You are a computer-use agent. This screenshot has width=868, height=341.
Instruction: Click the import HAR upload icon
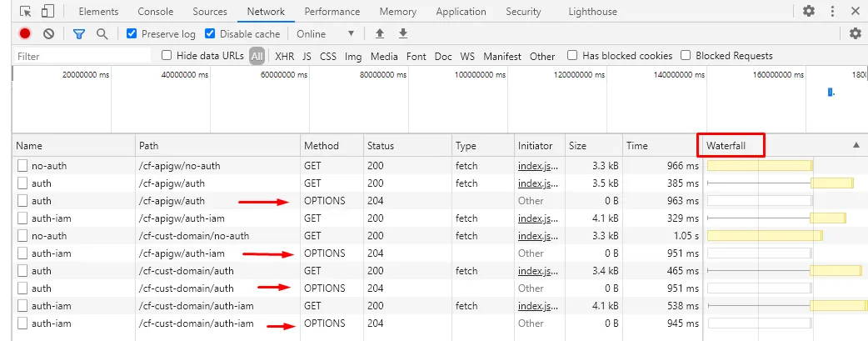[x=380, y=34]
